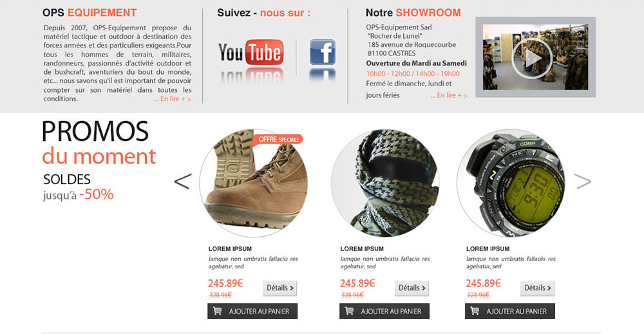
Task: Click the cart icon under the boot
Action: point(217,311)
